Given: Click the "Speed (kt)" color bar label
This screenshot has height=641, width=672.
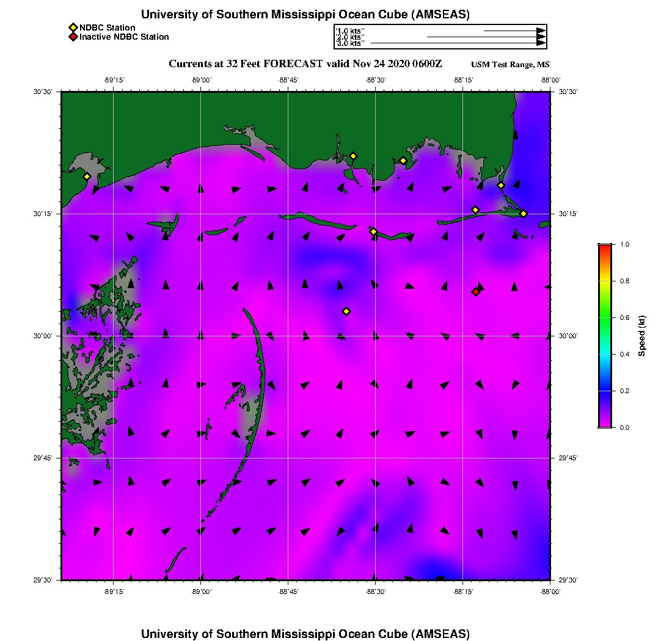Looking at the screenshot, I should (641, 336).
